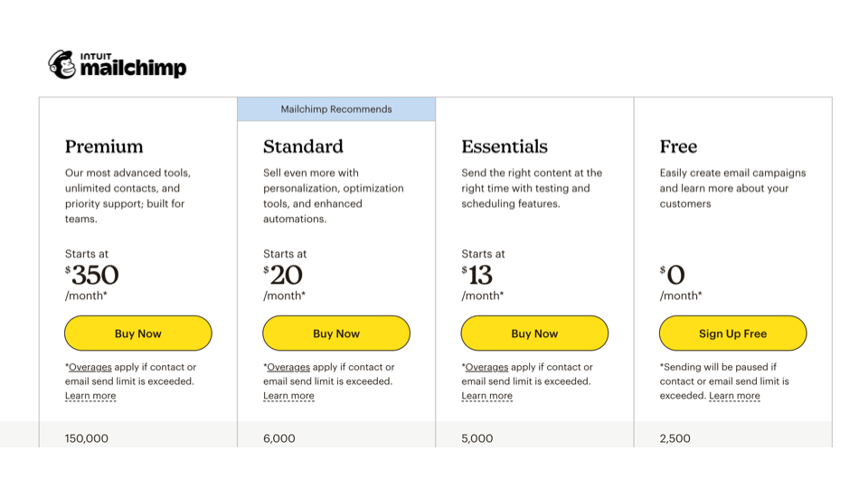Click Learn more under Essentials plan
Image resolution: width=868 pixels, height=488 pixels.
[x=486, y=396]
